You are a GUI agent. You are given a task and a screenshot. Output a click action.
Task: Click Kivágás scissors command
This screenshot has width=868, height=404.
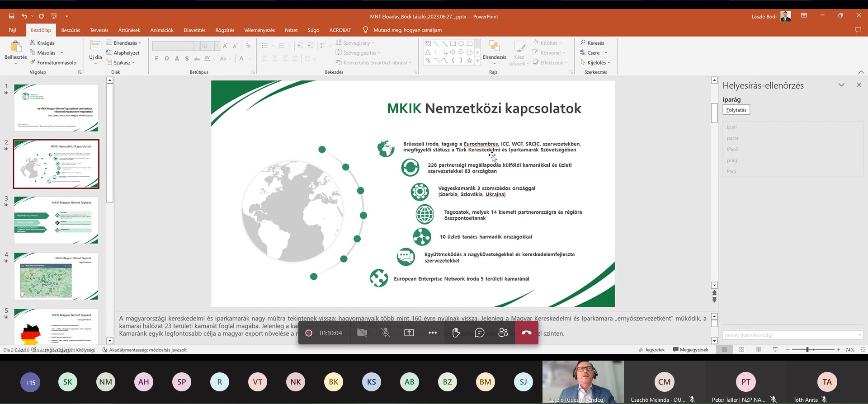(42, 43)
